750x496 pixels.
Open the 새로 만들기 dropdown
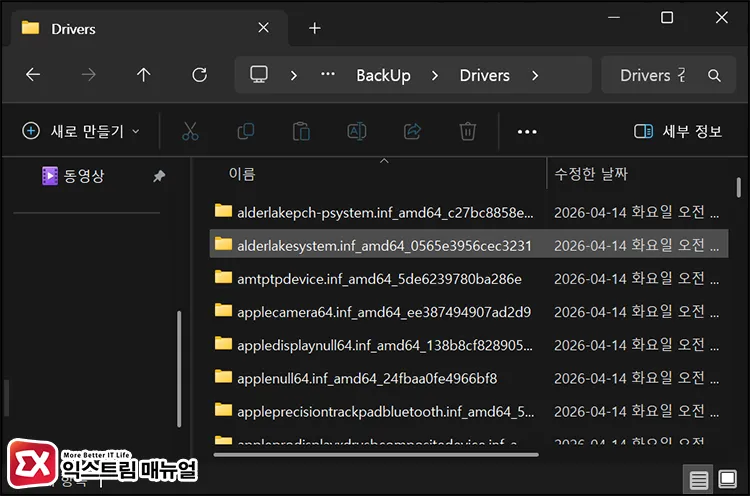[x=81, y=131]
